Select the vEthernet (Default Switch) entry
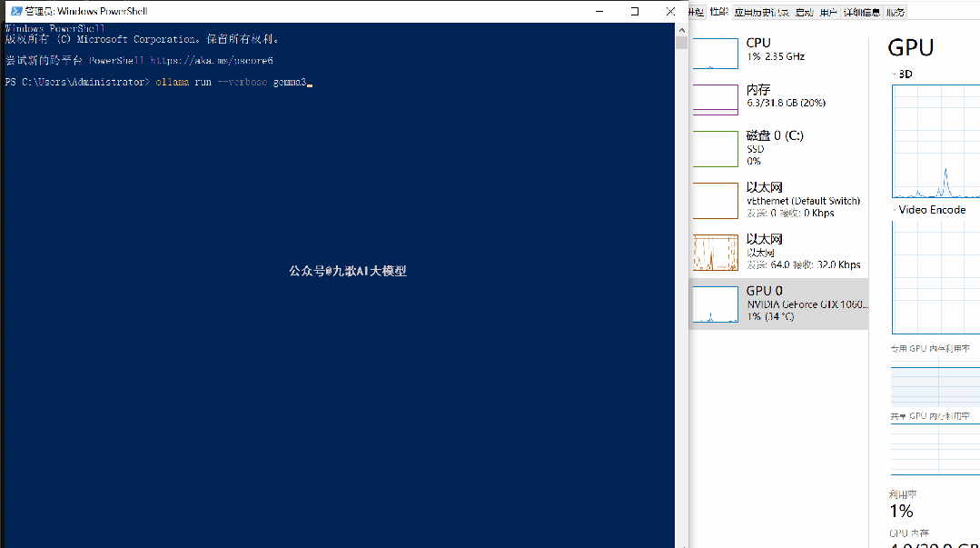 coord(778,200)
